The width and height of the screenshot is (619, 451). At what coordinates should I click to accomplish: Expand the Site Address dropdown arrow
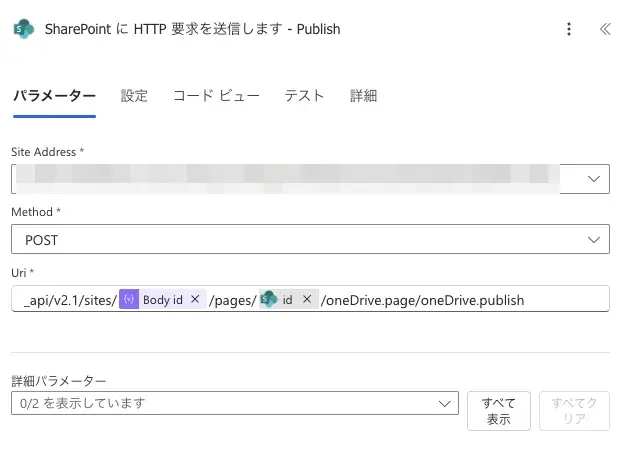tap(593, 179)
